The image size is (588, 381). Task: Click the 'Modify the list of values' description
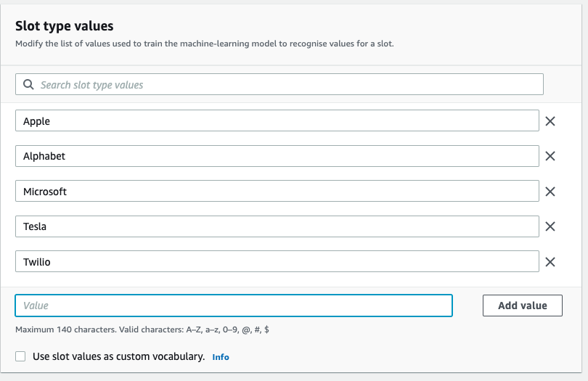coord(205,44)
